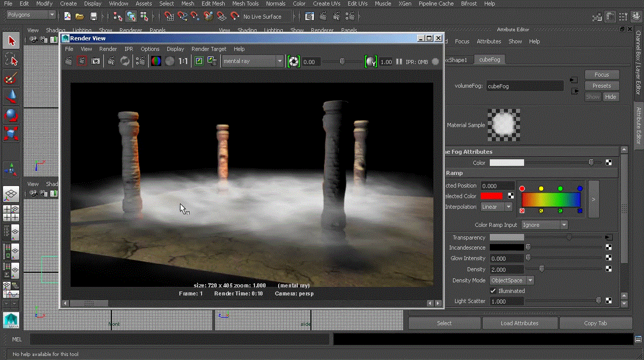Click the pause IPR button
The height and width of the screenshot is (360, 644).
tap(399, 62)
